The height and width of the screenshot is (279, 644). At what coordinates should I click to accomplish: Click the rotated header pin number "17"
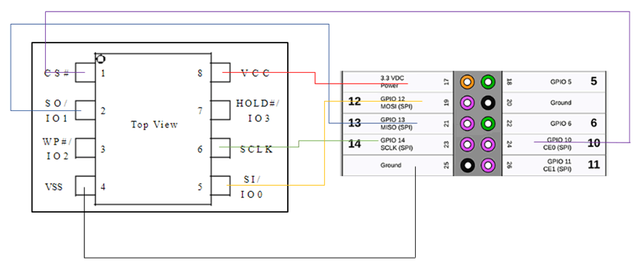click(447, 82)
